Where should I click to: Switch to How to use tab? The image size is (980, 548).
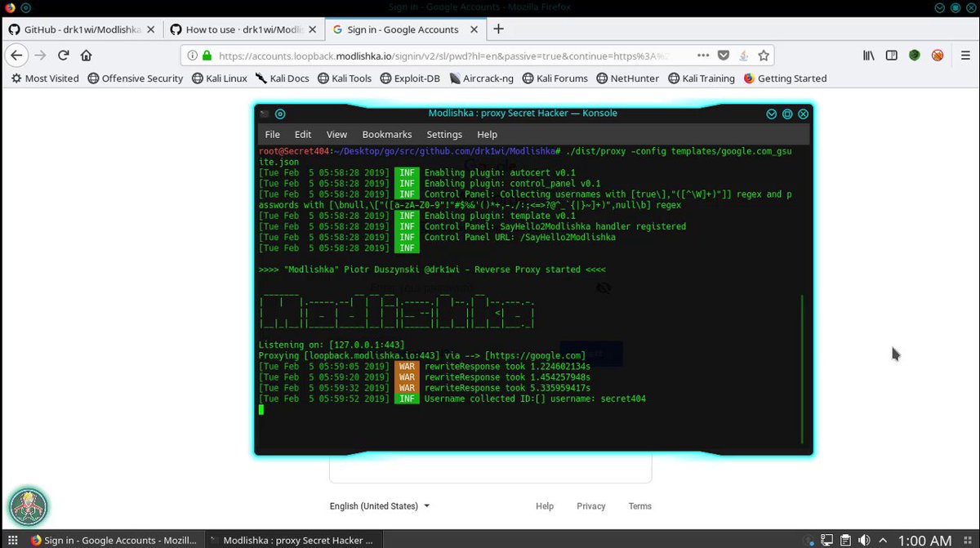tap(244, 29)
